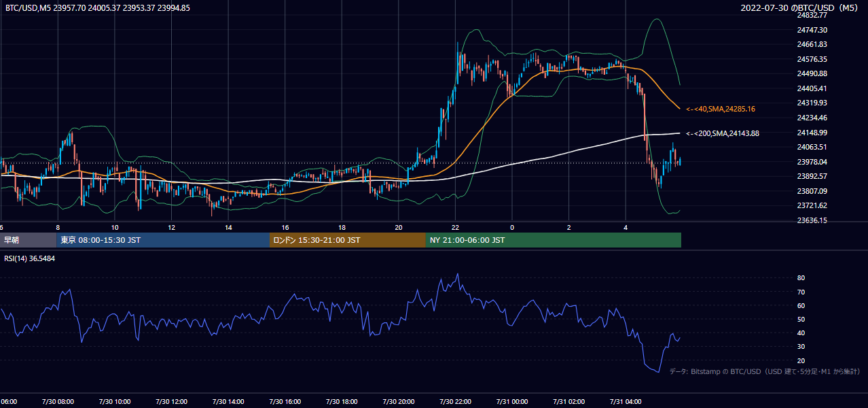
Task: Click the 7/30 20:00 bottom time label
Action: click(x=399, y=402)
